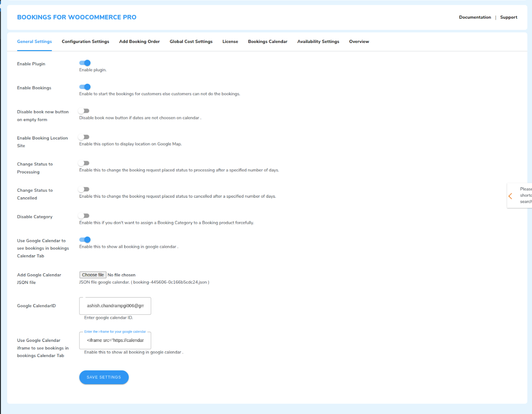Click Choose file for Google Calendar JSON
This screenshot has width=532, height=414.
(x=92, y=275)
